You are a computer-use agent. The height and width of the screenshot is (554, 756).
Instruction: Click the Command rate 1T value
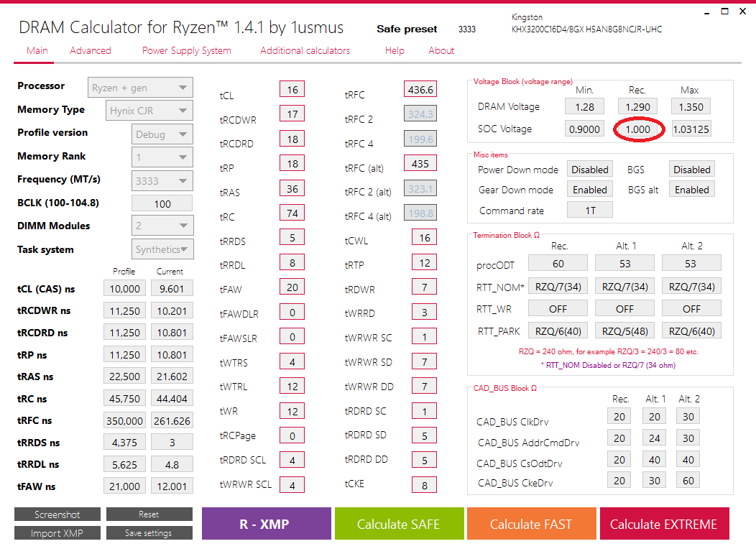590,211
